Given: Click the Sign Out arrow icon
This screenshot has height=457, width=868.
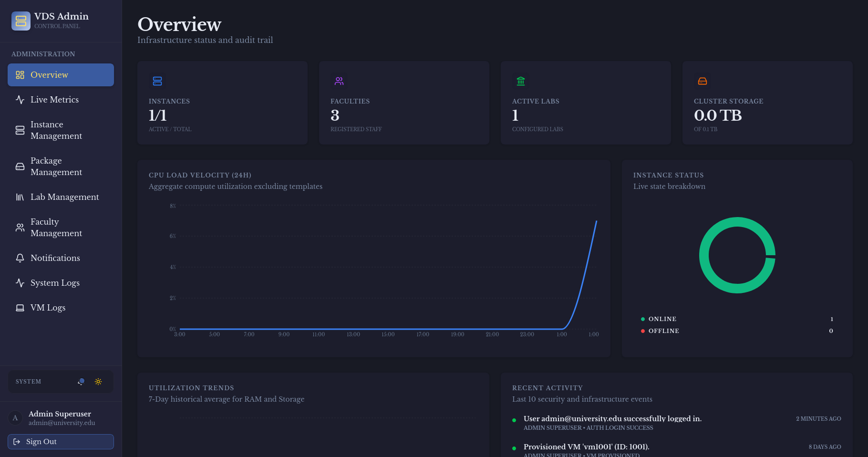Looking at the screenshot, I should pyautogui.click(x=17, y=442).
